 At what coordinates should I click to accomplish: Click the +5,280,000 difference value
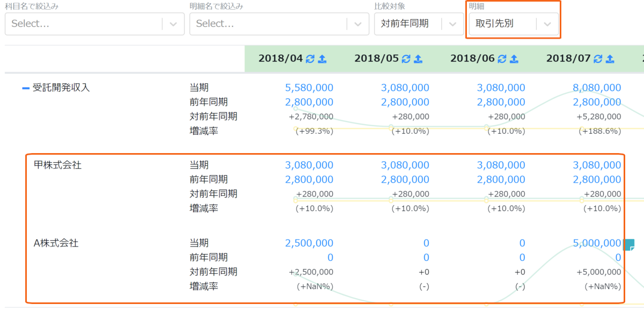pyautogui.click(x=599, y=117)
